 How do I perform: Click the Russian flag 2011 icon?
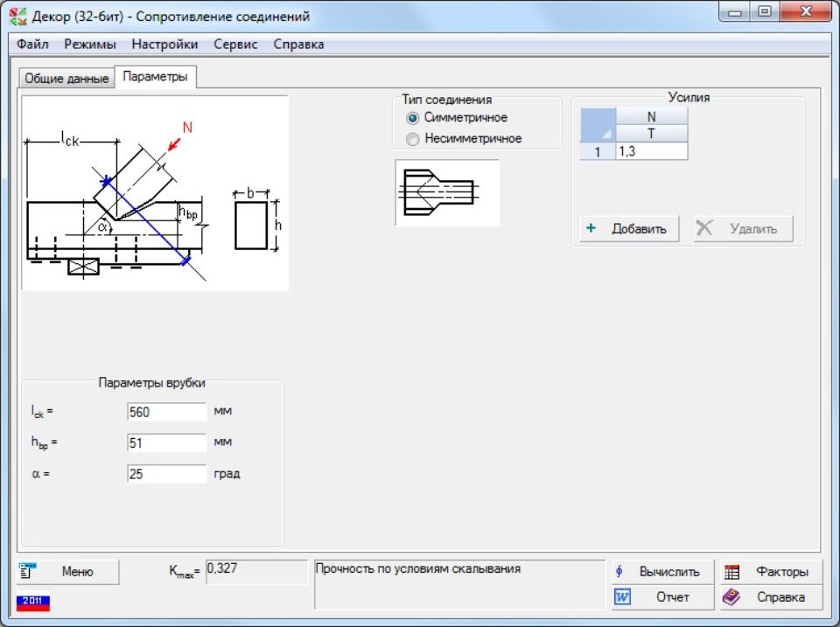[x=33, y=602]
